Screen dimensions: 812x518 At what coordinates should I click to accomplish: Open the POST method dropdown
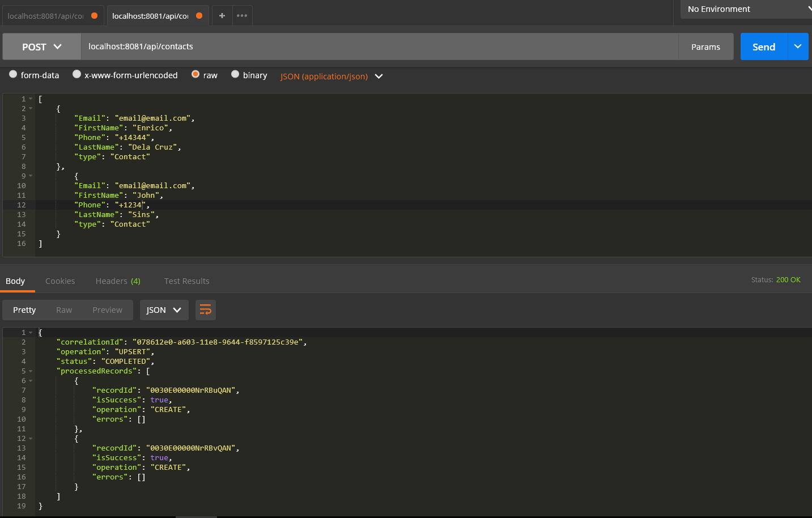[42, 47]
